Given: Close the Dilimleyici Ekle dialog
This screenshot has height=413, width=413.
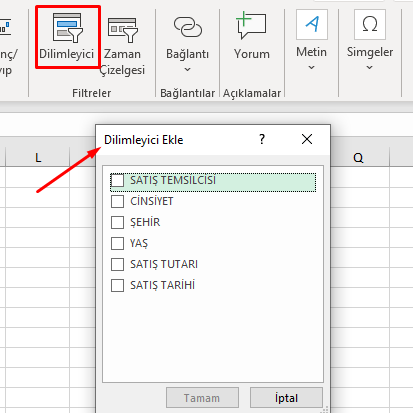Looking at the screenshot, I should [307, 139].
